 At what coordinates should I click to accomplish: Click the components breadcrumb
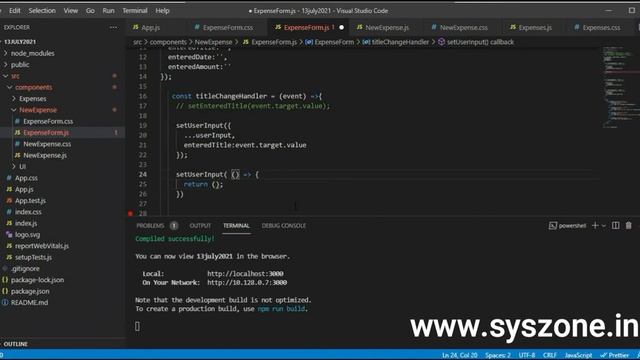(168, 42)
